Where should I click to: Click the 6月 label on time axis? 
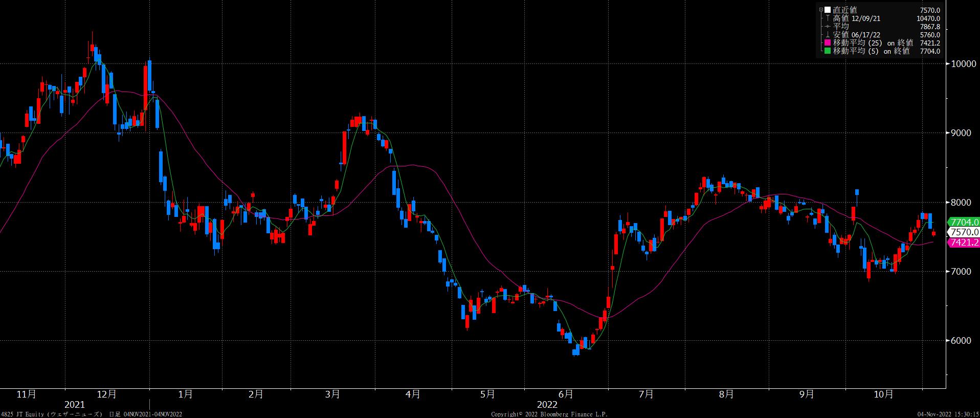[566, 394]
